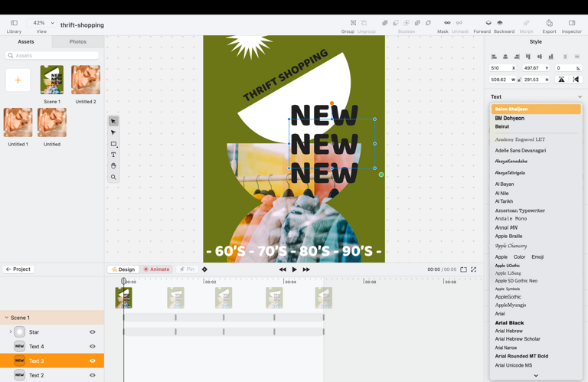Click the Y position field 497.67

point(536,68)
